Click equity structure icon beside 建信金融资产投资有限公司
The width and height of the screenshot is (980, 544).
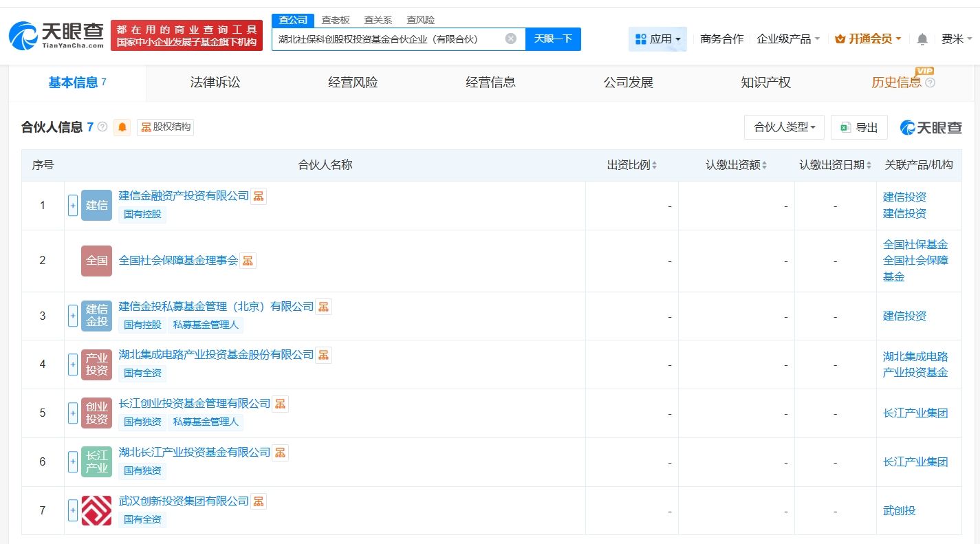[258, 196]
